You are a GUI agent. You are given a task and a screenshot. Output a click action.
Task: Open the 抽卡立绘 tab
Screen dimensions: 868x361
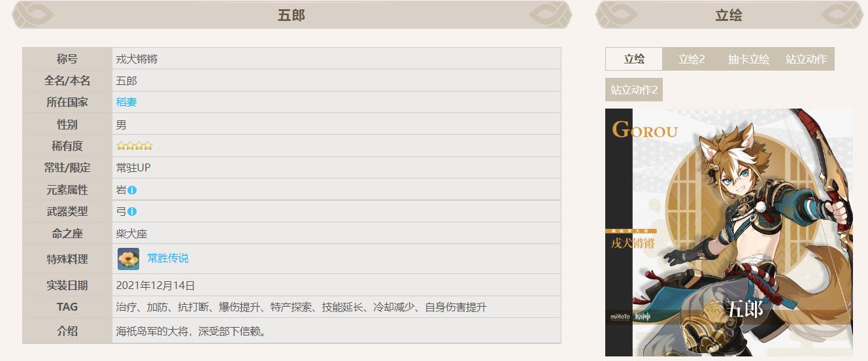coord(749,59)
